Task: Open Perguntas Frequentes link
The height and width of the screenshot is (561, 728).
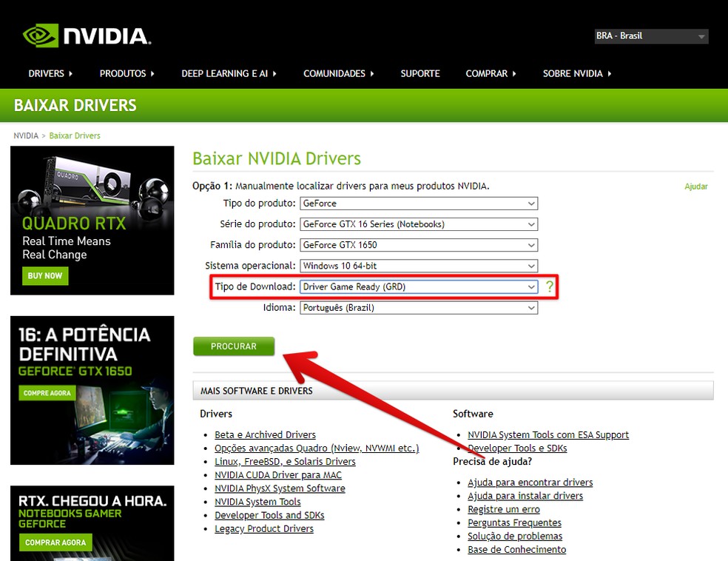Action: tap(514, 523)
